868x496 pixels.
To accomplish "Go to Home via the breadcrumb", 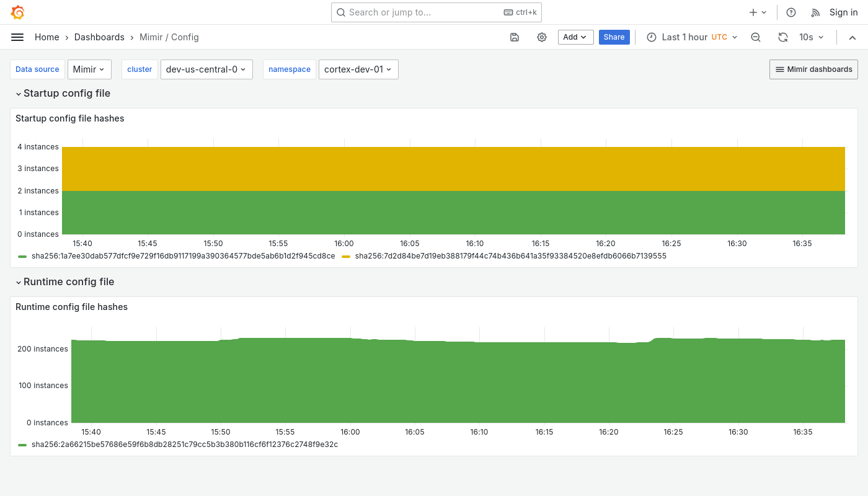I will pyautogui.click(x=46, y=37).
